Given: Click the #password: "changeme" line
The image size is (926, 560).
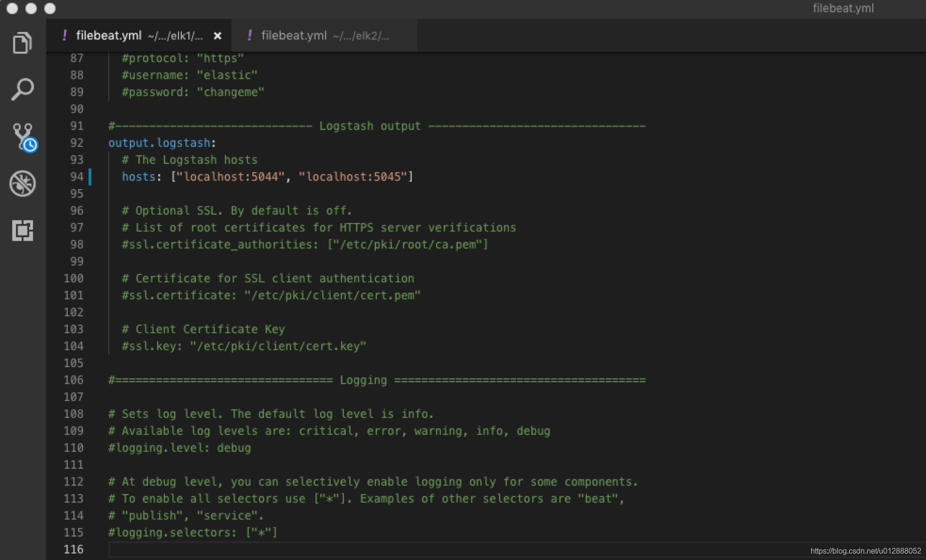Looking at the screenshot, I should pyautogui.click(x=193, y=92).
